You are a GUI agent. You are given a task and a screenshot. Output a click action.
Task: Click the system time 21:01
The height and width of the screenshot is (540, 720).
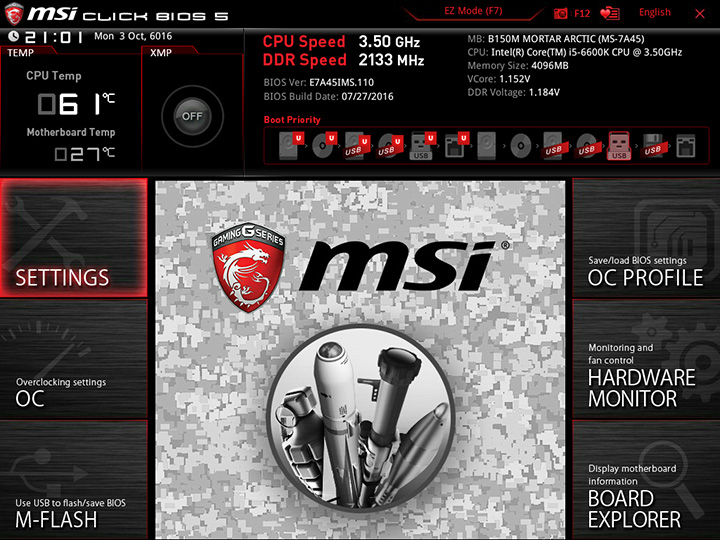coord(55,37)
